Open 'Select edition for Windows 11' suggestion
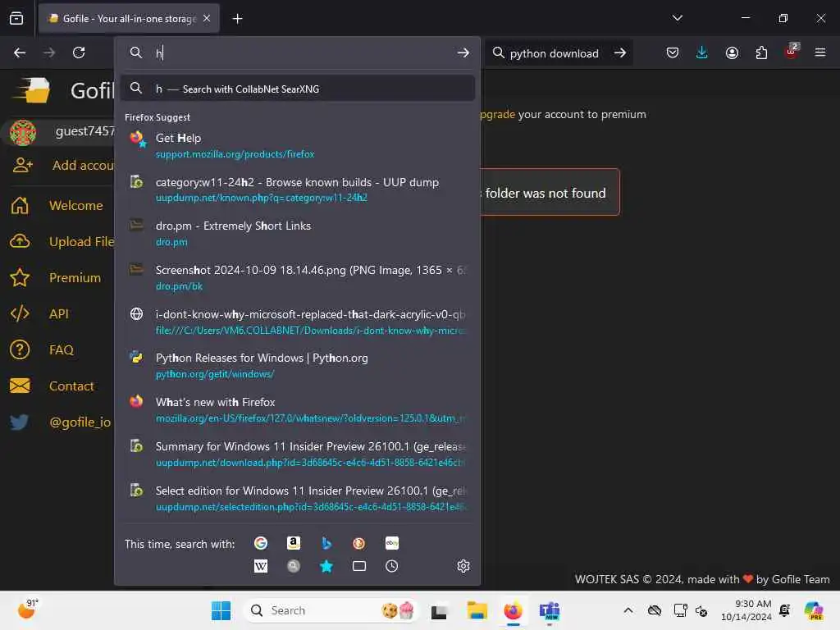The height and width of the screenshot is (630, 840). [297, 498]
